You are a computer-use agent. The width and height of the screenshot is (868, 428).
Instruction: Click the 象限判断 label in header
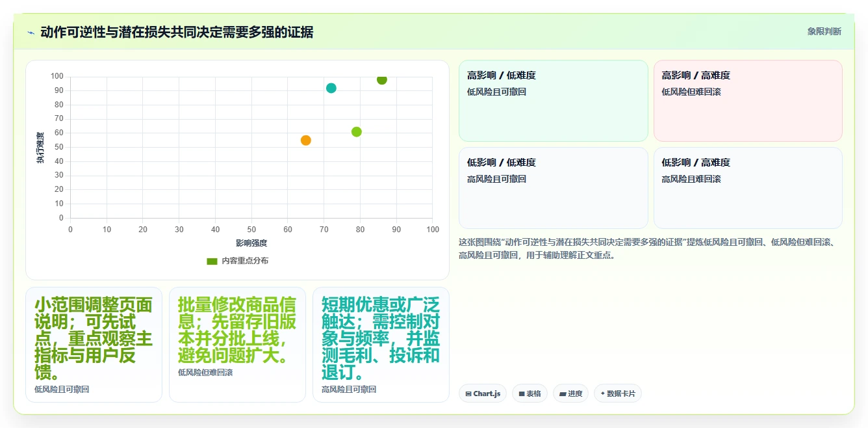(x=824, y=31)
